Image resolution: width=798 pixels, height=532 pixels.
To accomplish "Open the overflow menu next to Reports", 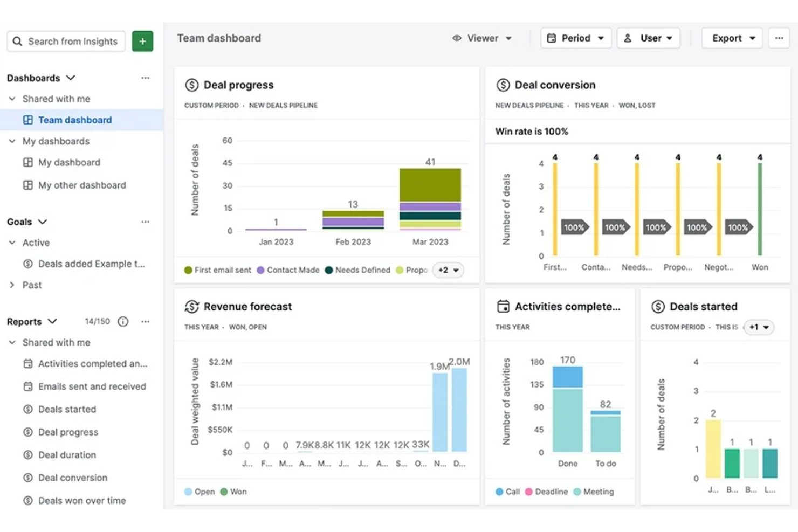I will [x=145, y=321].
